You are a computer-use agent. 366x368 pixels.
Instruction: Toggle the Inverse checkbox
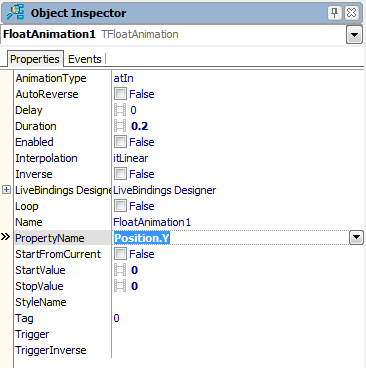(120, 174)
